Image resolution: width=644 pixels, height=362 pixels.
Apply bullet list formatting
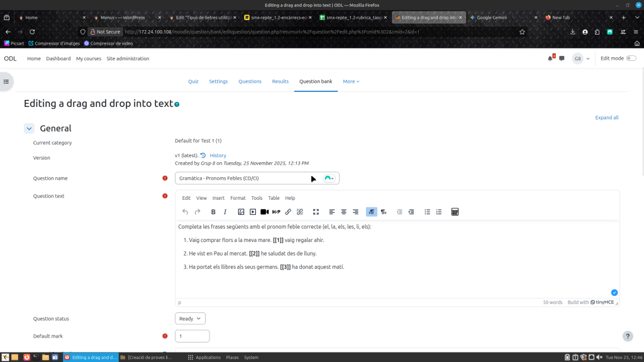(x=427, y=212)
